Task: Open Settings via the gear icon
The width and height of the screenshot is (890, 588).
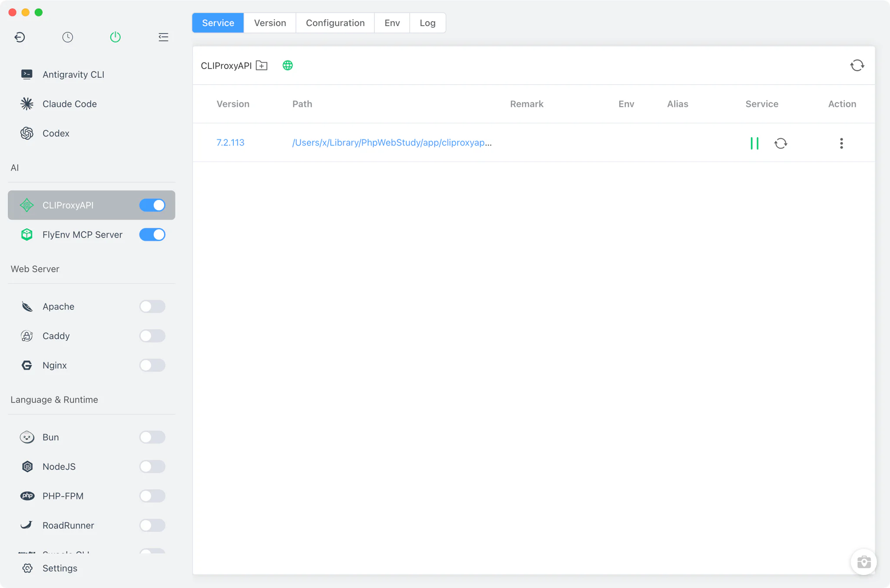Action: 27,568
